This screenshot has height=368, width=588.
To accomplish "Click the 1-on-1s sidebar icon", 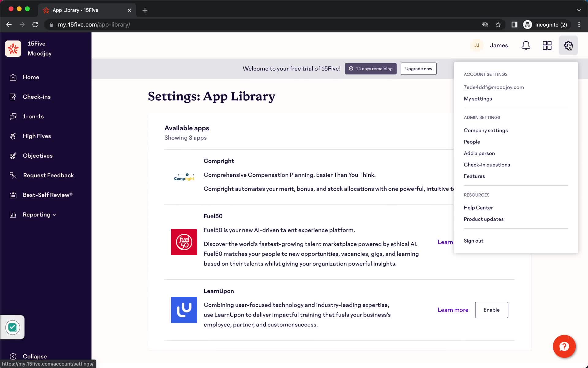I will pyautogui.click(x=12, y=116).
